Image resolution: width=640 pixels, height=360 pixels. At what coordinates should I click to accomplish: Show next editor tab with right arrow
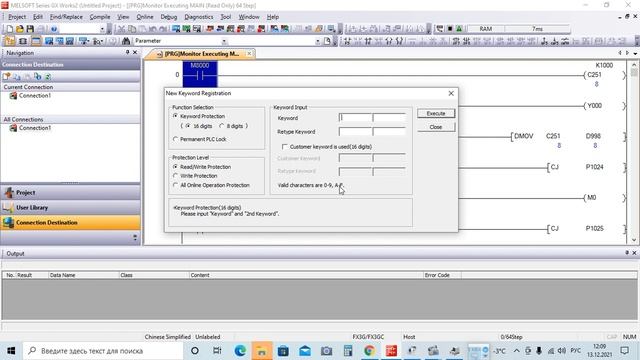[627, 53]
